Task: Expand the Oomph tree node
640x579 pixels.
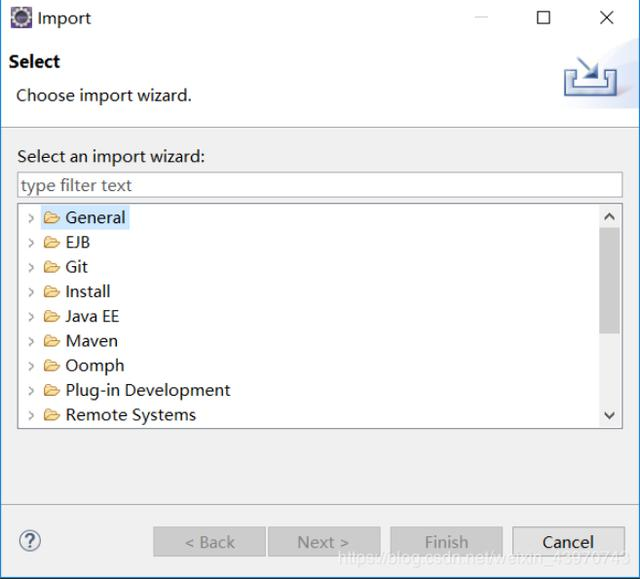Action: [x=31, y=366]
